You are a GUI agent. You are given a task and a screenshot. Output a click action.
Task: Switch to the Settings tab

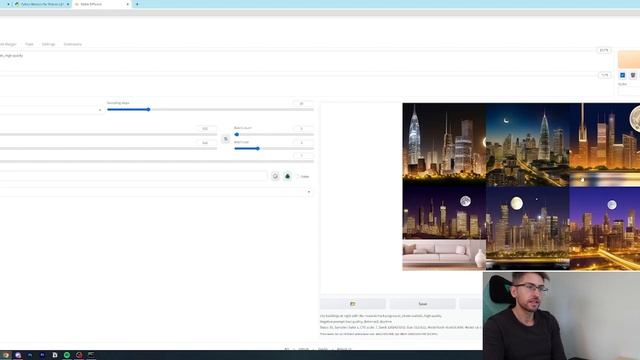click(x=48, y=44)
